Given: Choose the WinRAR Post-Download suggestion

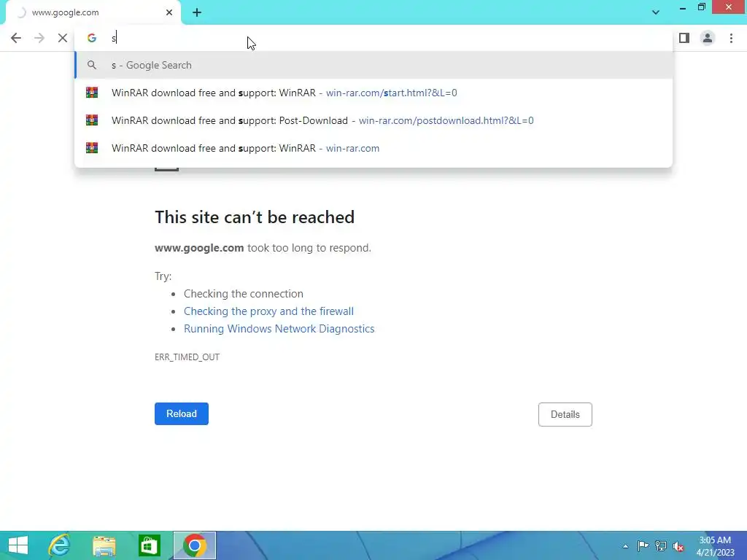Looking at the screenshot, I should pyautogui.click(x=373, y=120).
